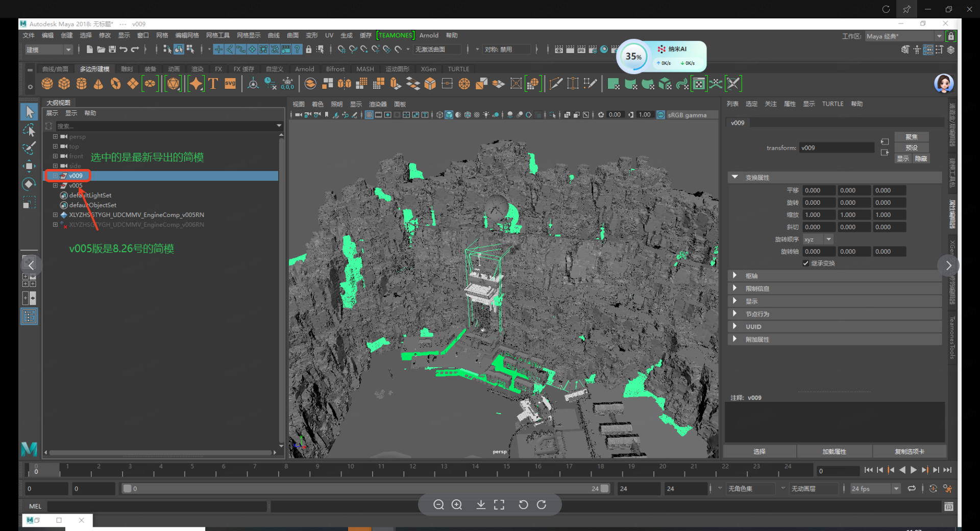The height and width of the screenshot is (531, 980).
Task: Activate the Select tool arrow in toolbox
Action: pos(29,112)
